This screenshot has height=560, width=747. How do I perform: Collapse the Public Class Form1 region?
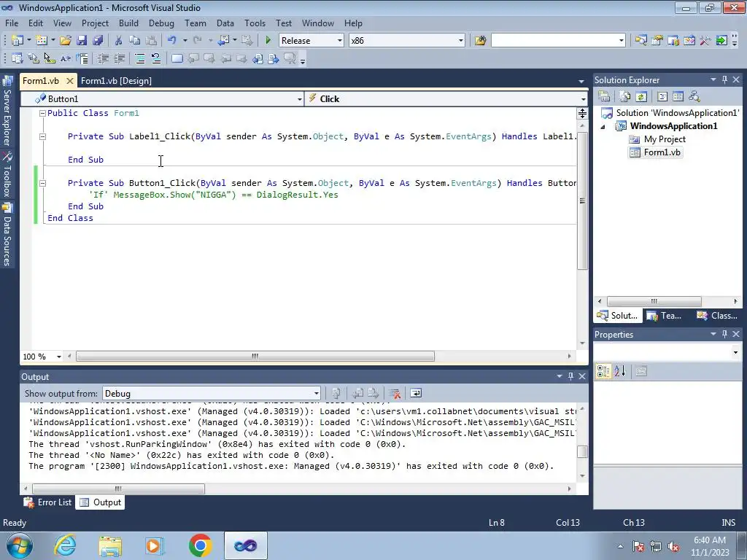point(42,113)
